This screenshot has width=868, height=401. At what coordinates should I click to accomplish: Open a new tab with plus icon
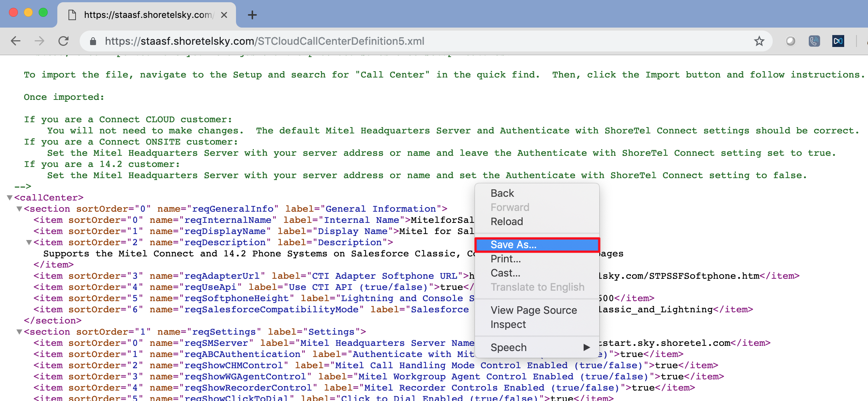pyautogui.click(x=252, y=15)
